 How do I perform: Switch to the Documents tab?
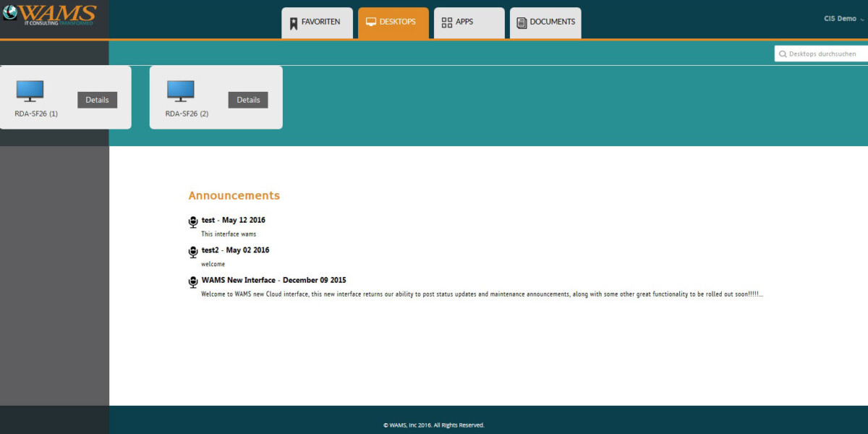pos(545,22)
